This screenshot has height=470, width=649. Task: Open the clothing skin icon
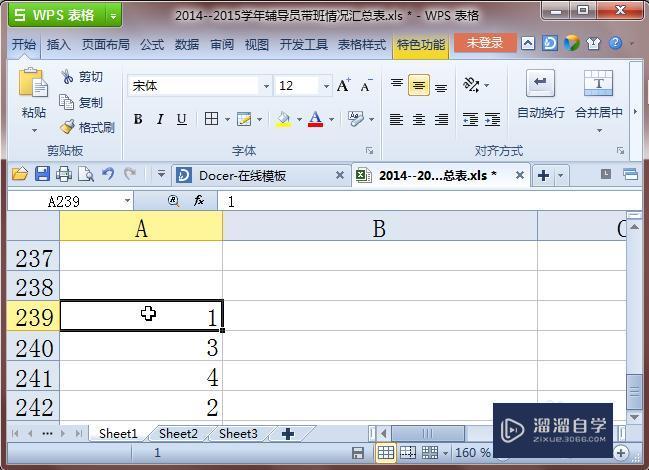click(593, 43)
